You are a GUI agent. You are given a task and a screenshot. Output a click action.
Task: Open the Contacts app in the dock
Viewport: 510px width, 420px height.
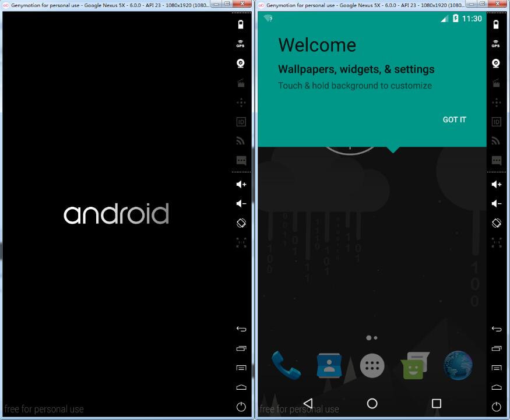[329, 365]
